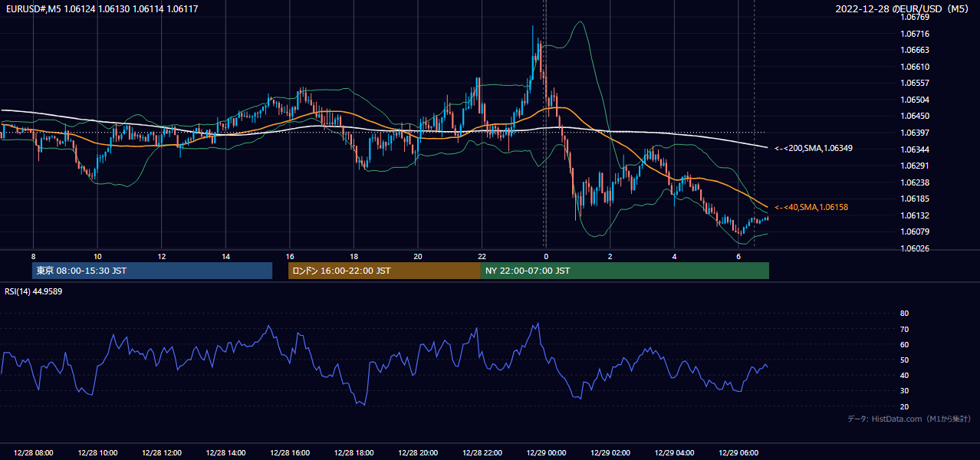Viewport: 980px width, 460px height.
Task: Click the RSI(14) 44.9589 indicator label
Action: tap(34, 291)
